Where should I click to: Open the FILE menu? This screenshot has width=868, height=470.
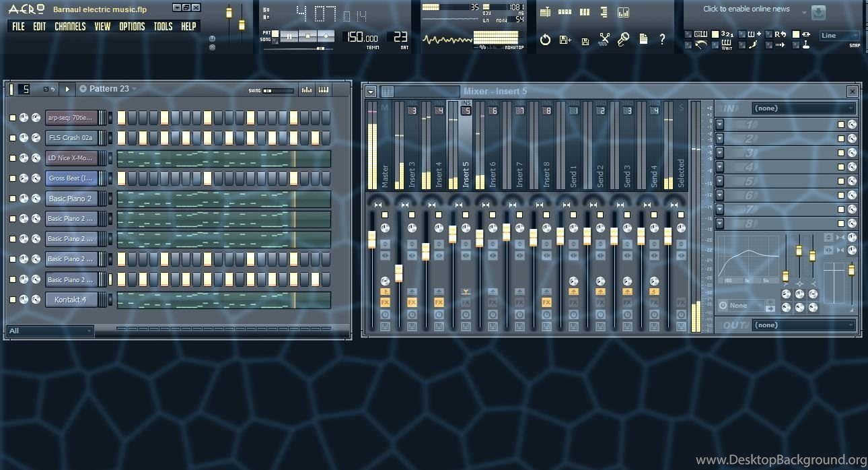pos(18,26)
